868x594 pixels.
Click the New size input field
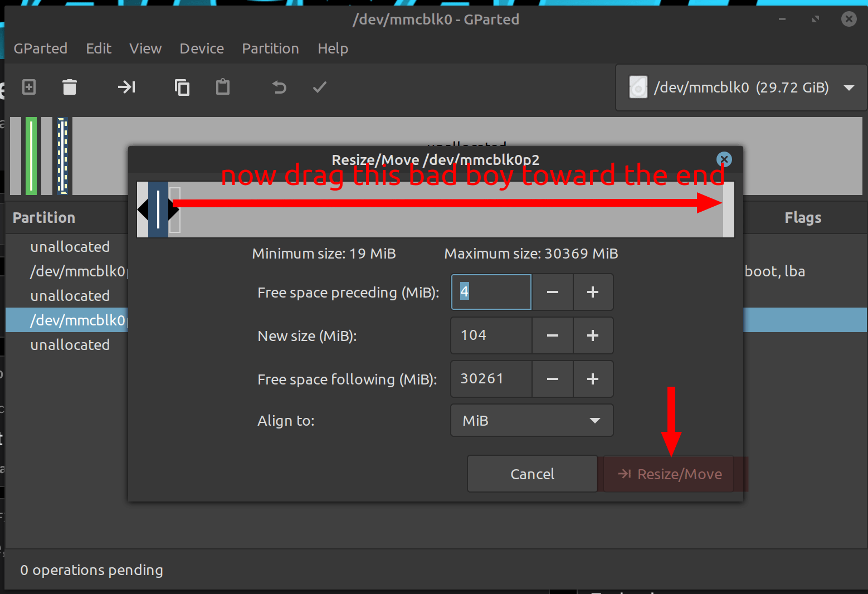point(491,335)
